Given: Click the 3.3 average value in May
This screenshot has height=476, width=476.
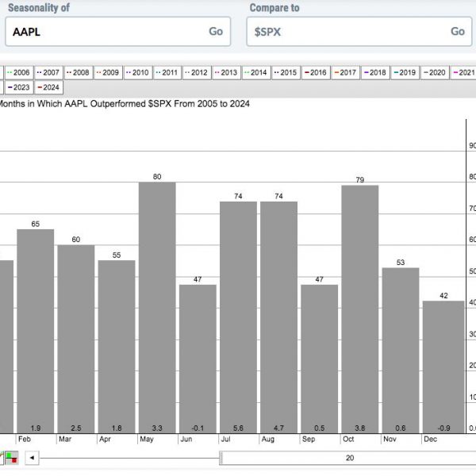Looking at the screenshot, I should click(157, 428).
